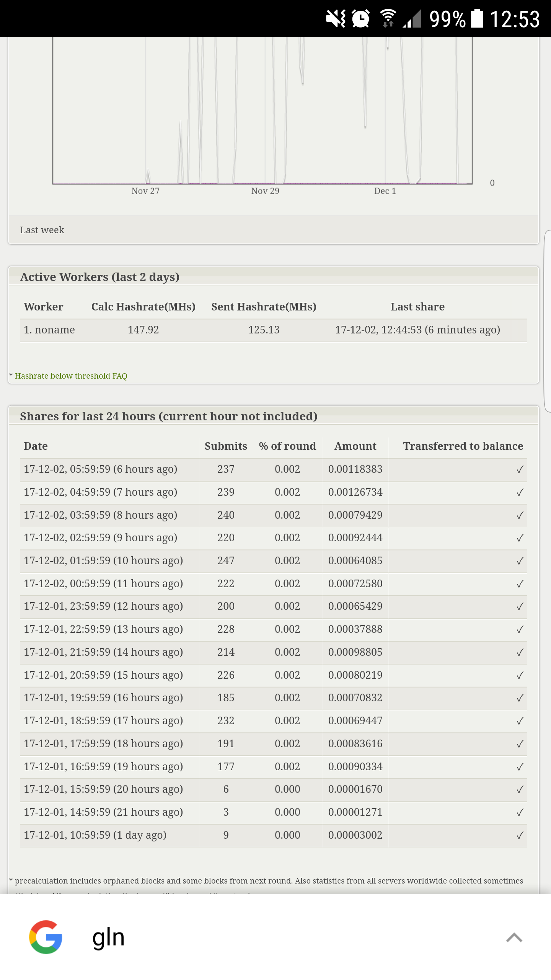551x980 pixels.
Task: Open the Hashrate below threshold FAQ link
Action: click(71, 376)
